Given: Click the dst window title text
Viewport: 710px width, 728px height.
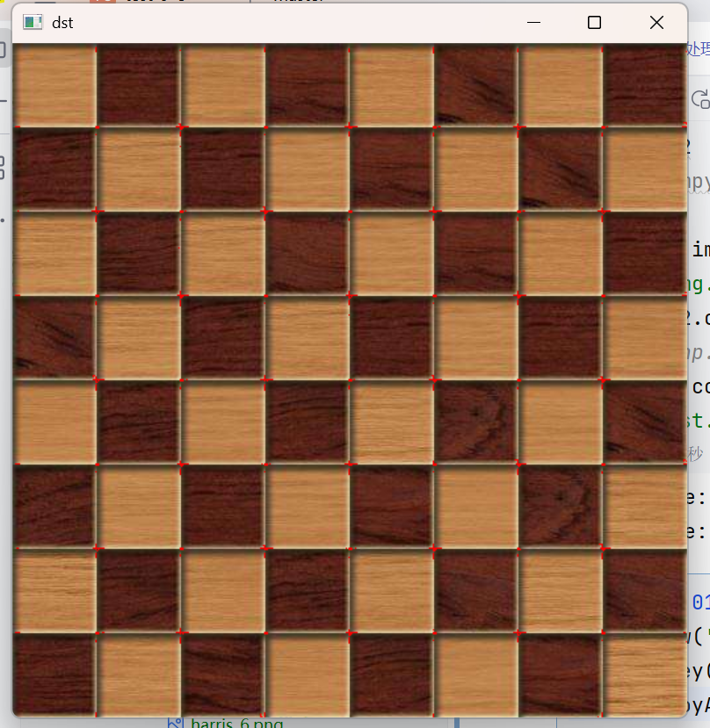Looking at the screenshot, I should tap(62, 23).
